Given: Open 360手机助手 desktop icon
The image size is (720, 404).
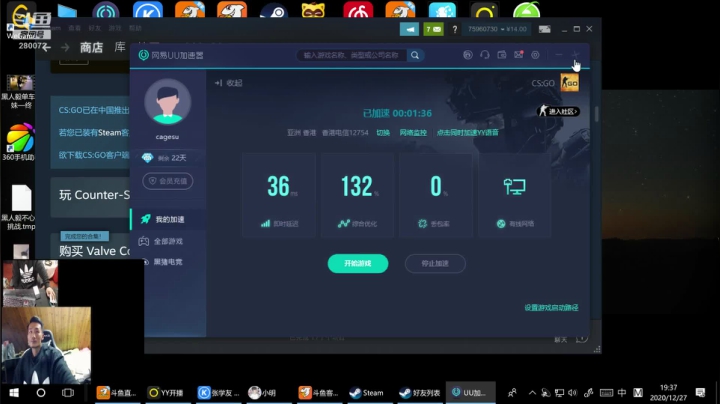Looking at the screenshot, I should click(x=19, y=142).
